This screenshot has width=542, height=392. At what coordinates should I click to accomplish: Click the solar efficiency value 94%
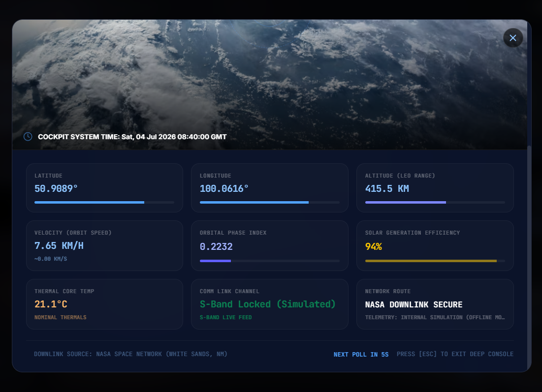point(373,246)
